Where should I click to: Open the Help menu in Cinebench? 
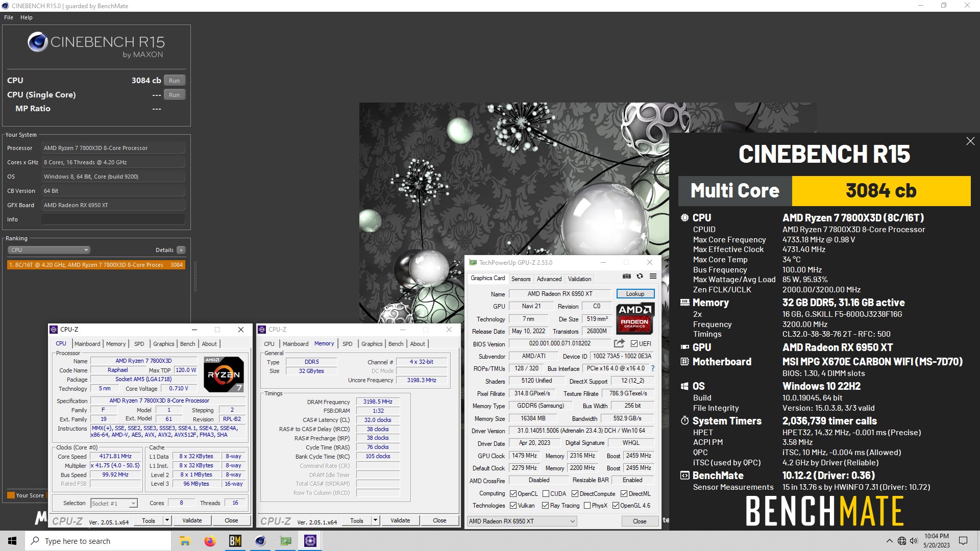pos(27,17)
